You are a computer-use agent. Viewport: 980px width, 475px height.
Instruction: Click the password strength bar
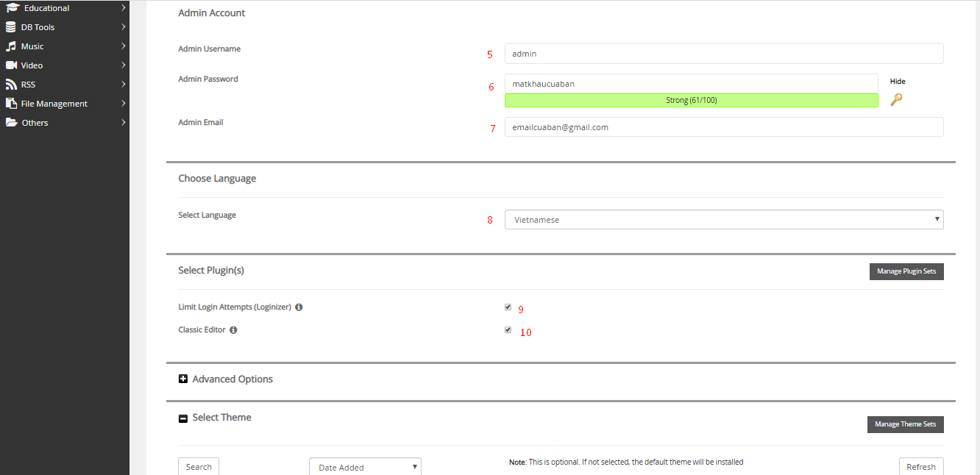tap(691, 100)
